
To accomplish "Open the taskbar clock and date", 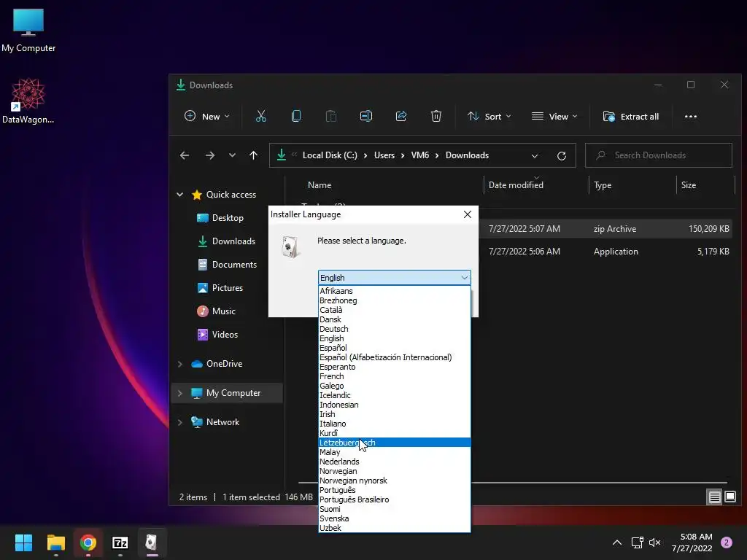I will pyautogui.click(x=692, y=542).
